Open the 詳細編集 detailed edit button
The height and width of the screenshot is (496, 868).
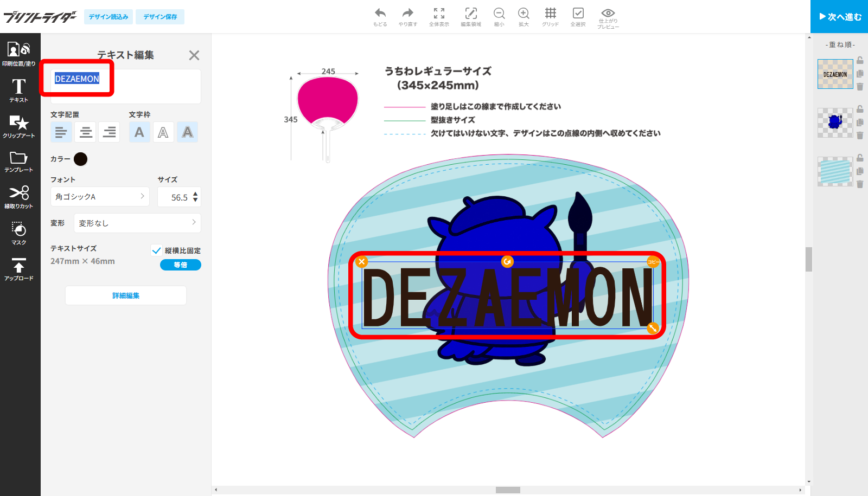click(126, 295)
